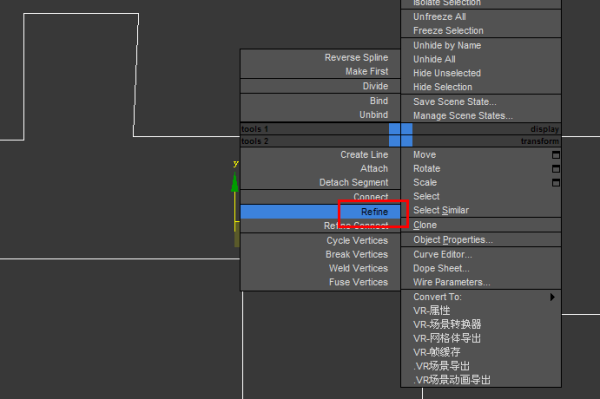Image resolution: width=600 pixels, height=399 pixels.
Task: Click the tools 2 quad label
Action: point(254,141)
